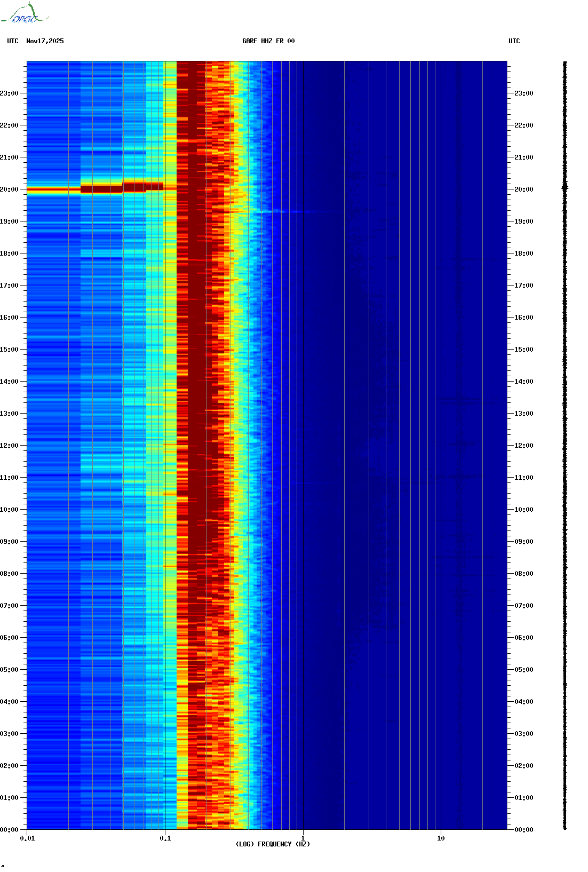This screenshot has width=588, height=872.
Task: Select the GARF HHZ FR 00 title
Action: tap(268, 41)
